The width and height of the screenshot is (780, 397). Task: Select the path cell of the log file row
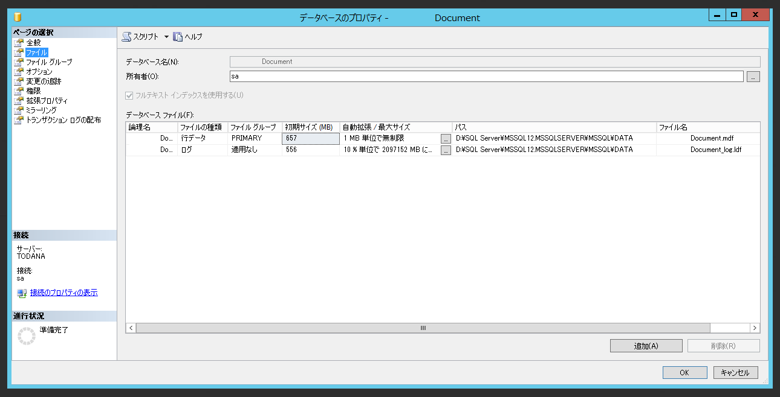554,150
